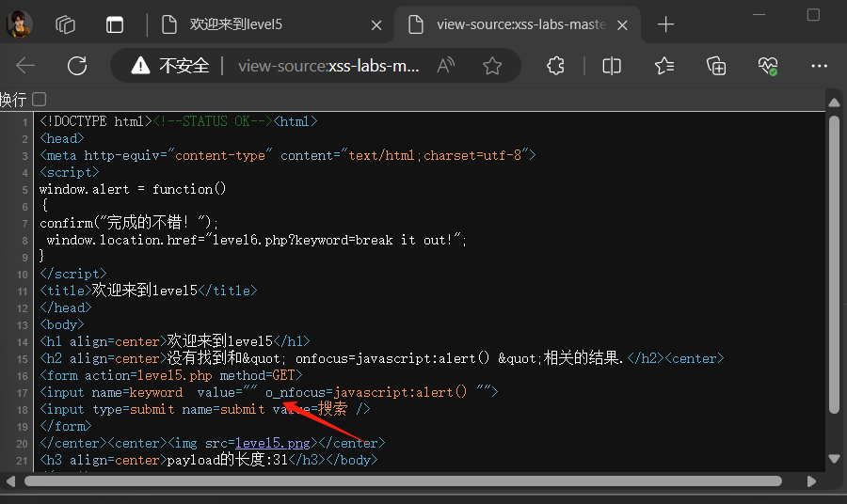This screenshot has height=504, width=847.
Task: Open the Favorites list icon
Action: click(663, 66)
